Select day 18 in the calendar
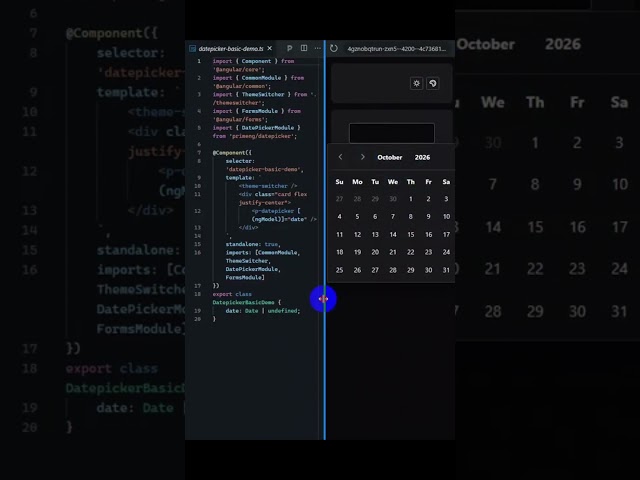This screenshot has height=480, width=640. [339, 252]
